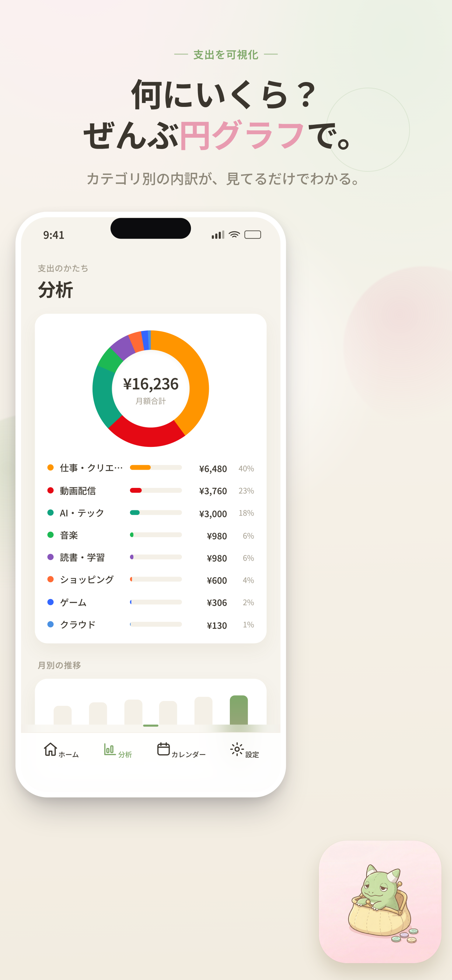Image resolution: width=452 pixels, height=980 pixels.
Task: Tap the 音楽 progress bar
Action: [156, 535]
